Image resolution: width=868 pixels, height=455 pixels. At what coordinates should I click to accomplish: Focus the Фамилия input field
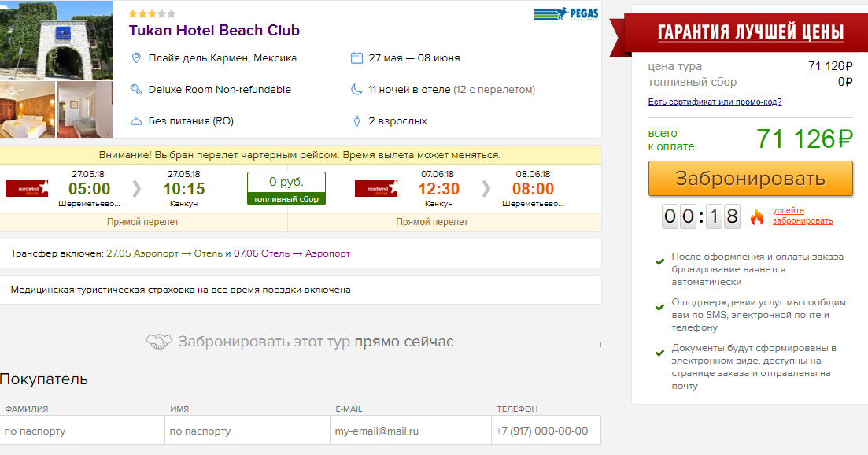tap(82, 431)
